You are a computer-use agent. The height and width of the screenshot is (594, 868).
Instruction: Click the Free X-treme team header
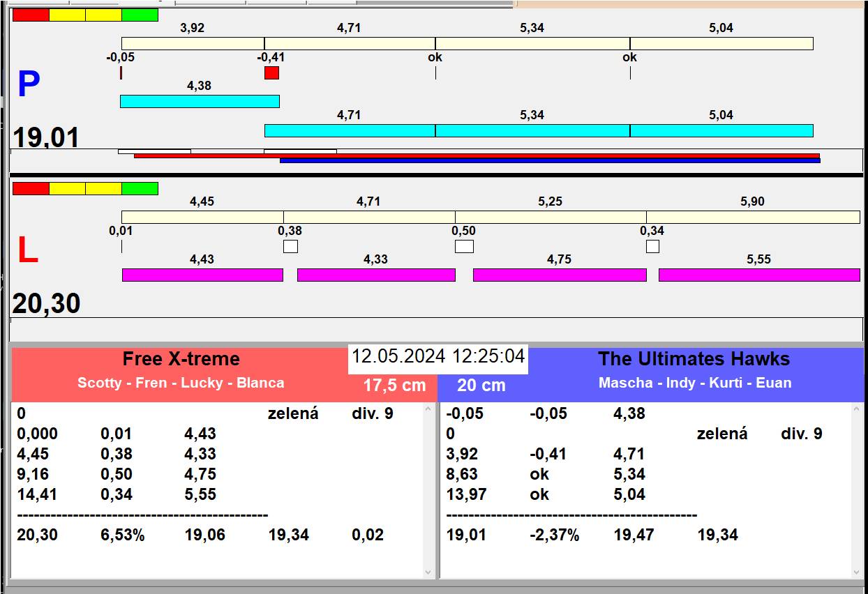(181, 359)
